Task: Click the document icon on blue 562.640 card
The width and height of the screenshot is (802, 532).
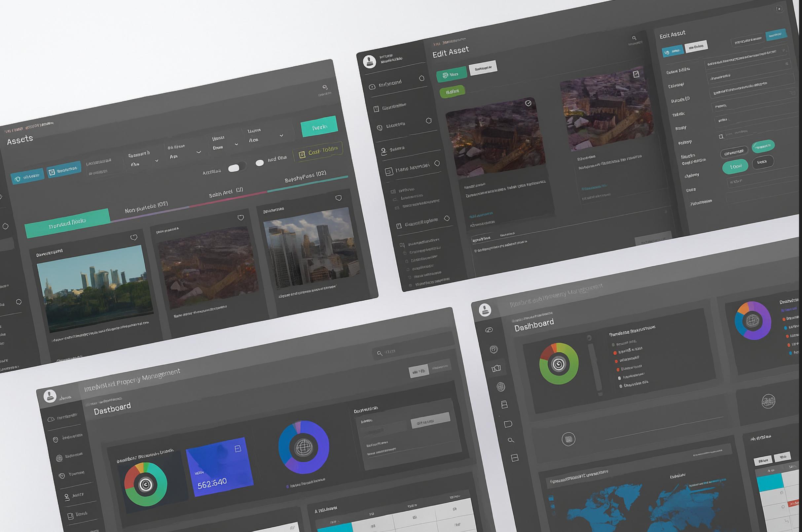Action: click(238, 449)
